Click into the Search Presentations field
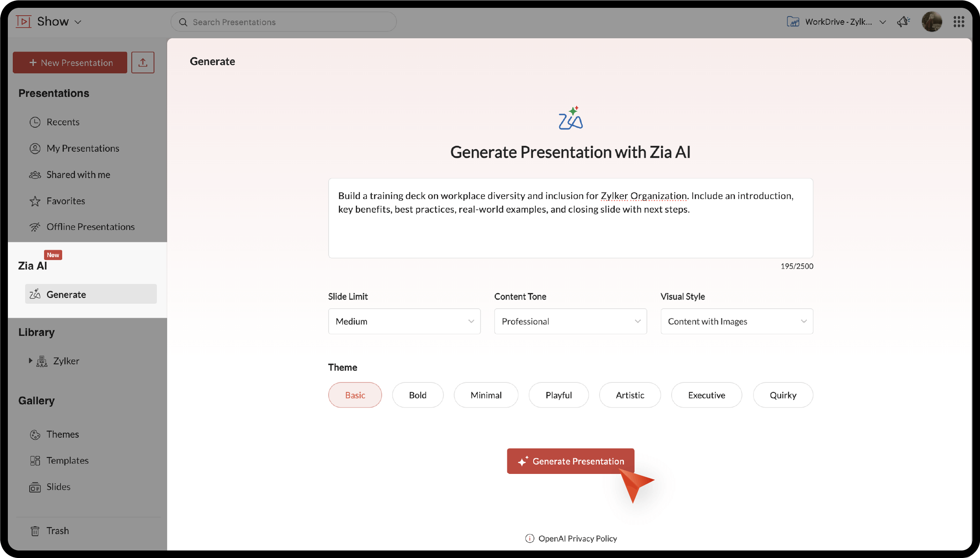The image size is (980, 558). pyautogui.click(x=284, y=22)
